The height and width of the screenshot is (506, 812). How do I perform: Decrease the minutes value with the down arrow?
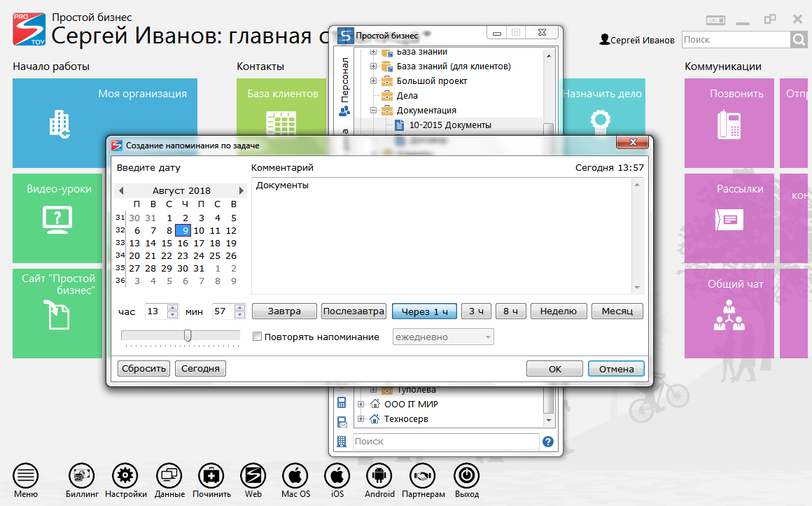pyautogui.click(x=239, y=314)
